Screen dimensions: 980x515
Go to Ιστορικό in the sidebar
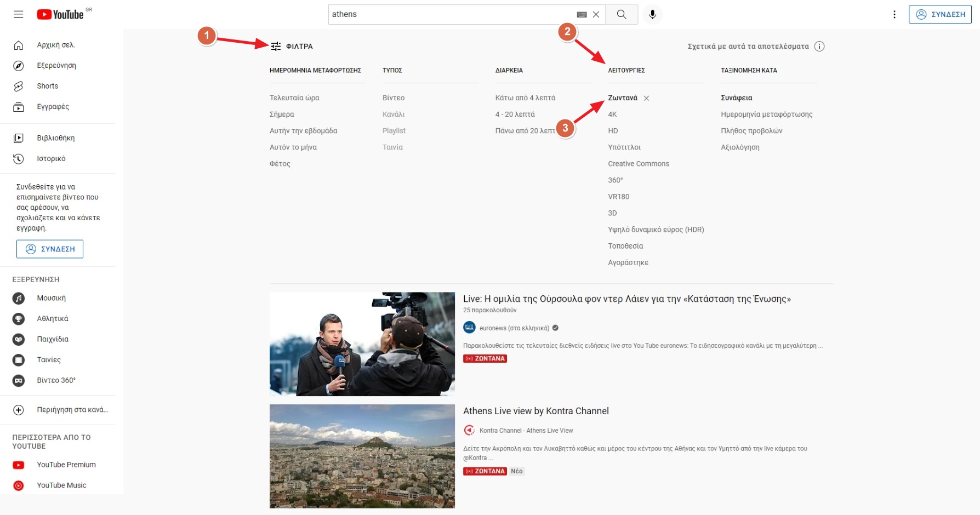[x=51, y=159]
